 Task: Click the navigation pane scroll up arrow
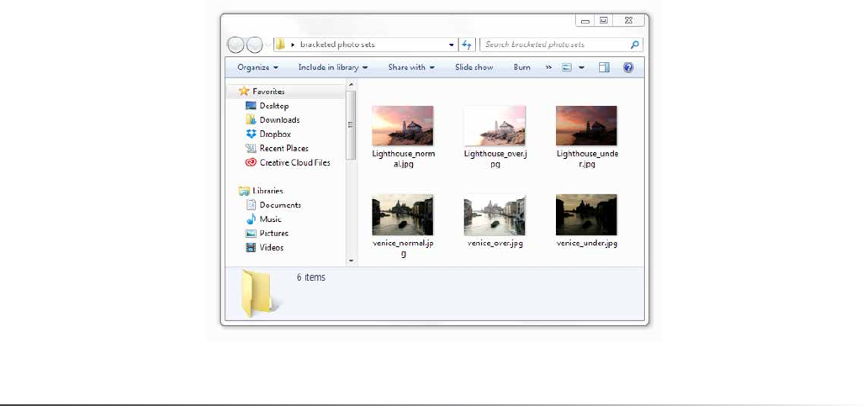[351, 85]
